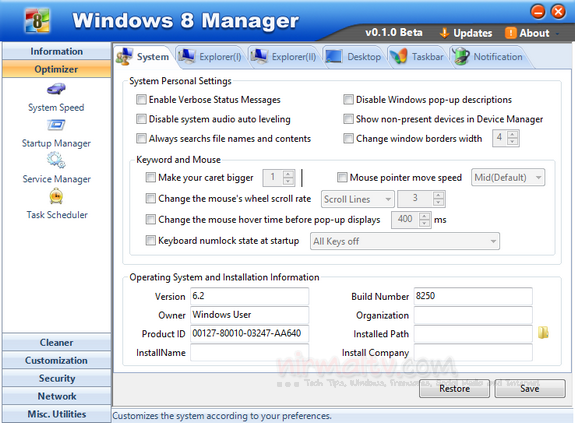Open the Desktop tab

click(x=354, y=57)
